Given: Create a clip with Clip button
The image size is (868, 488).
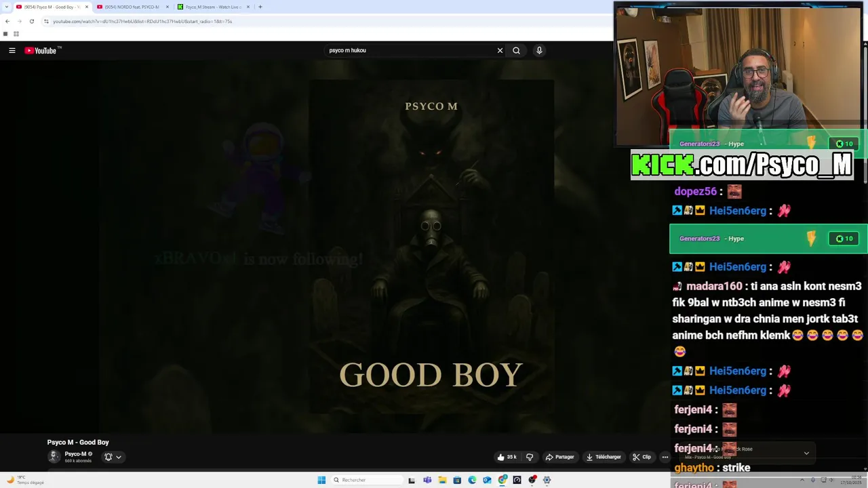Looking at the screenshot, I should pos(642,457).
